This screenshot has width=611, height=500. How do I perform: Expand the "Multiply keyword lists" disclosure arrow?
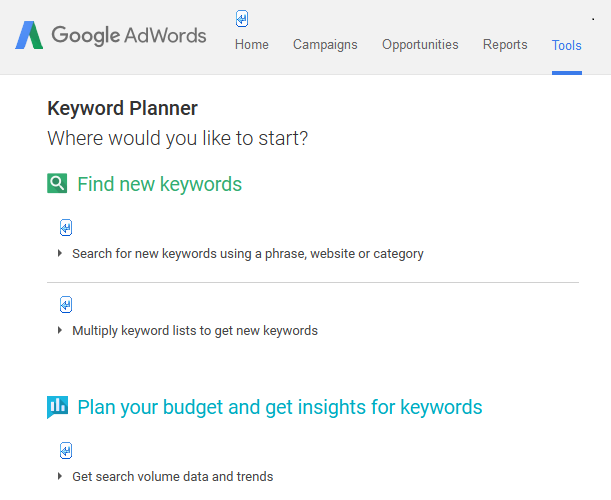(61, 331)
